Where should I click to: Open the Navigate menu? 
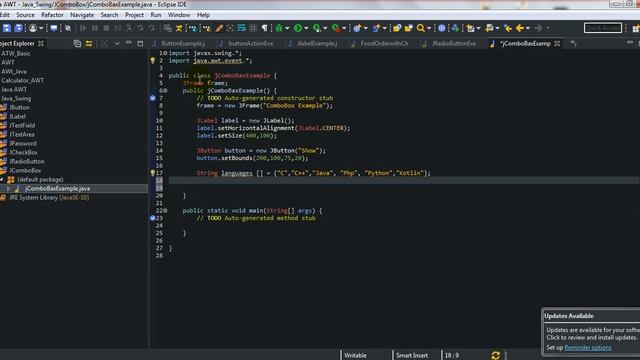[82, 15]
